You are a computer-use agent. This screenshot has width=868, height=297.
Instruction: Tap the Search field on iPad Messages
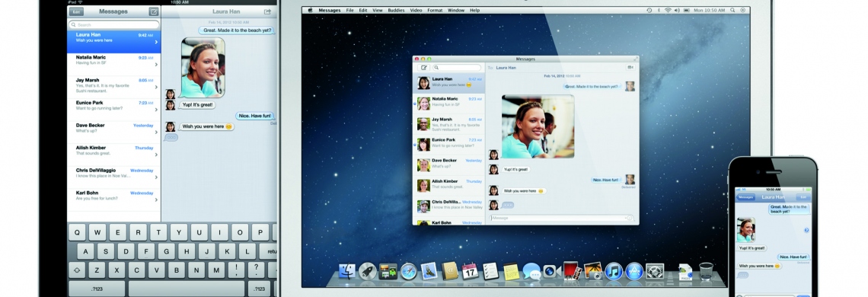pos(114,25)
